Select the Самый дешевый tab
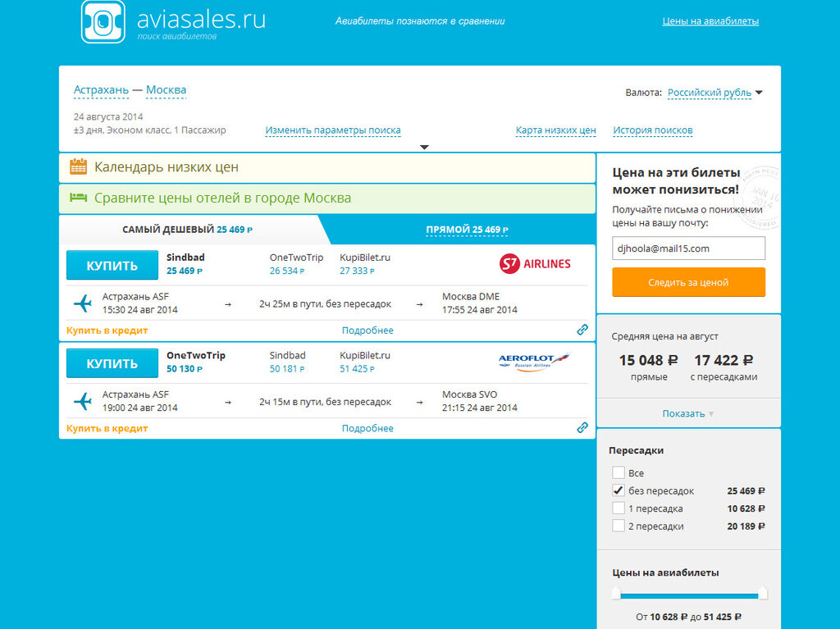This screenshot has height=629, width=840. pos(188,230)
